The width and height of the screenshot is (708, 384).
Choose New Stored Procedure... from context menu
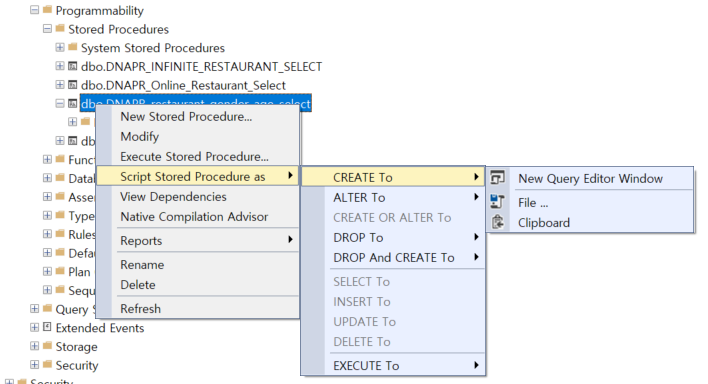tap(198, 117)
